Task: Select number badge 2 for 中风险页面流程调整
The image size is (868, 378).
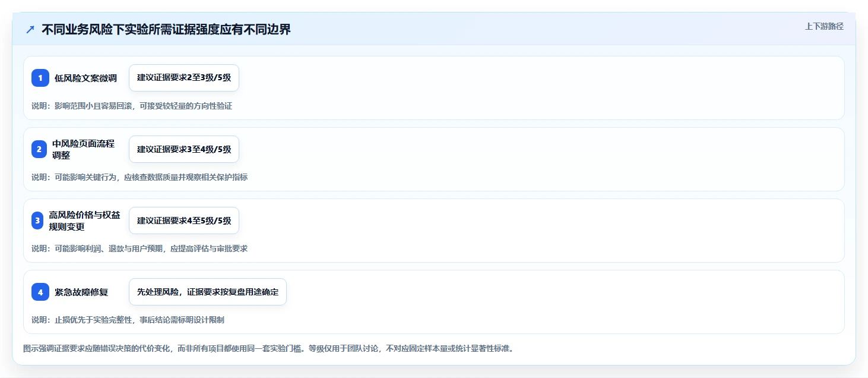Action: click(x=39, y=149)
